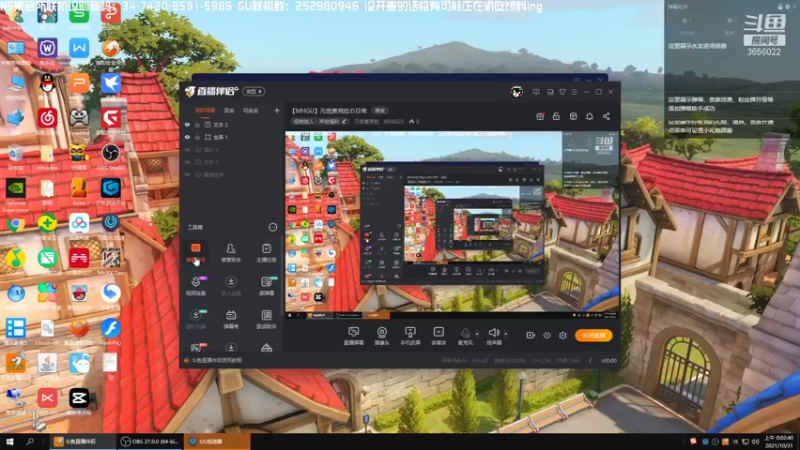Open the 视频连麦 microphone tool
Image resolution: width=800 pixels, height=450 pixels.
coord(195,286)
